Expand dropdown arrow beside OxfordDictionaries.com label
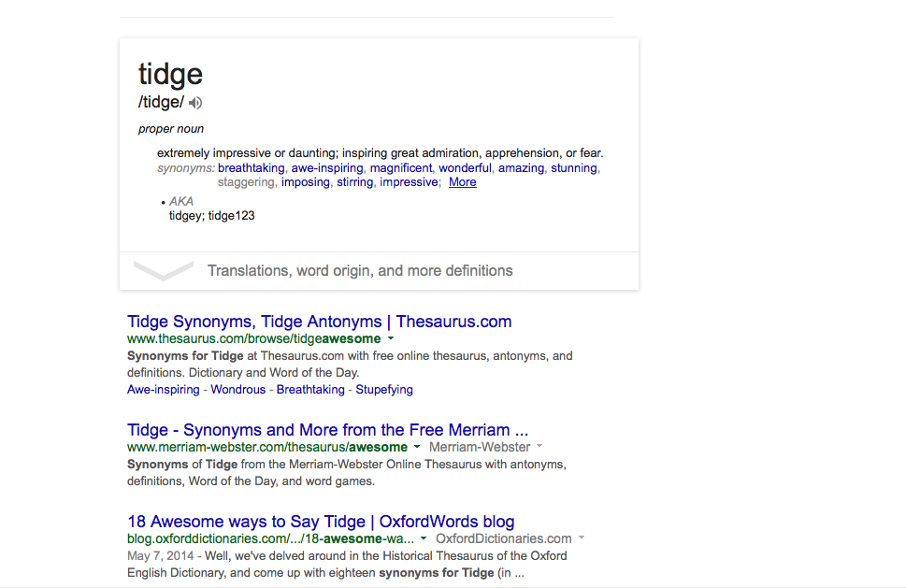The image size is (906, 588). [582, 538]
